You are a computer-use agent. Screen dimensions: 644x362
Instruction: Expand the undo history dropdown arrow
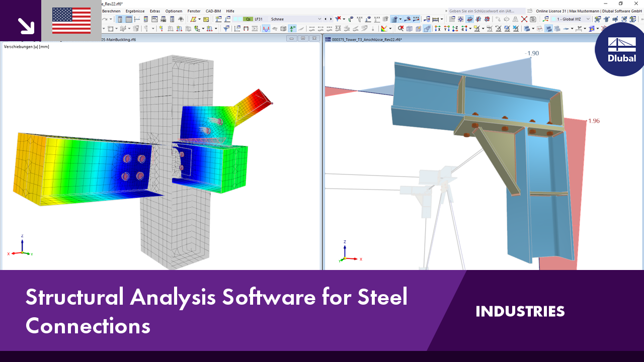[x=110, y=19]
